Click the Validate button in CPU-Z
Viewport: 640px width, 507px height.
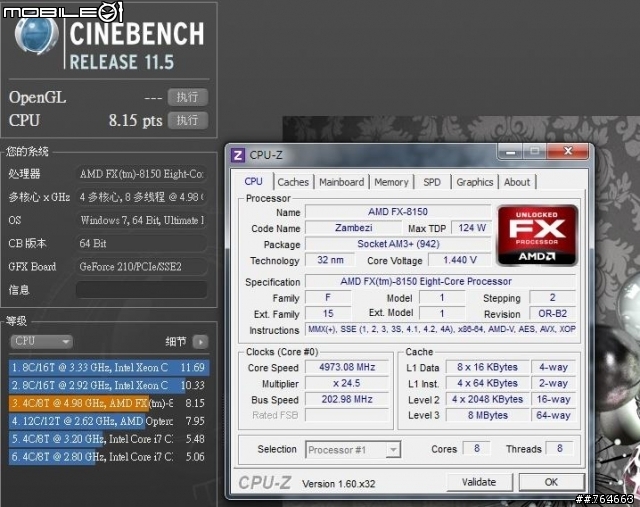click(479, 482)
